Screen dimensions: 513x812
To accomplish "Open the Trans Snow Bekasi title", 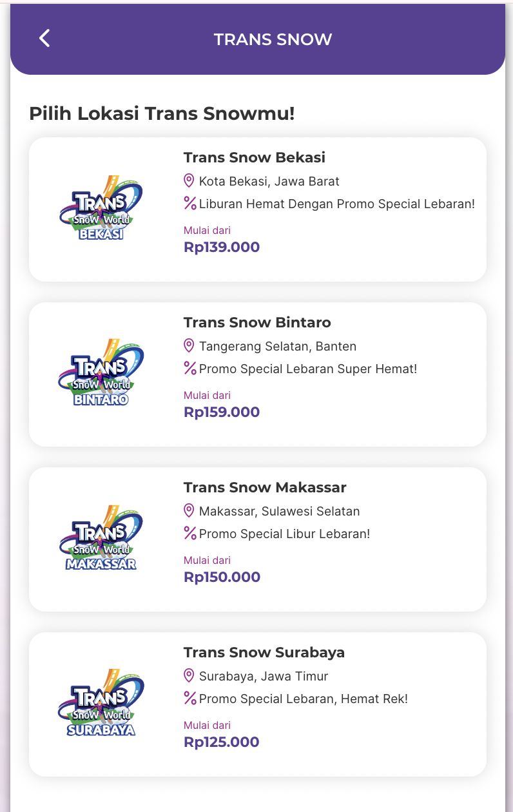I will pos(255,157).
